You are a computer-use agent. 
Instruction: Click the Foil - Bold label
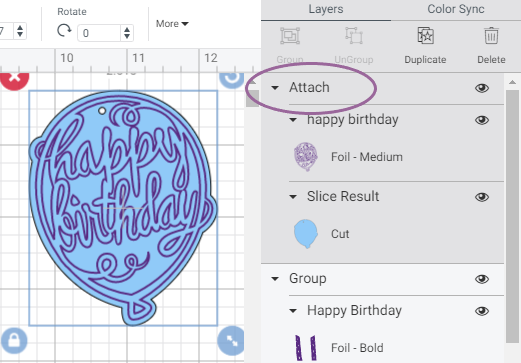click(357, 348)
